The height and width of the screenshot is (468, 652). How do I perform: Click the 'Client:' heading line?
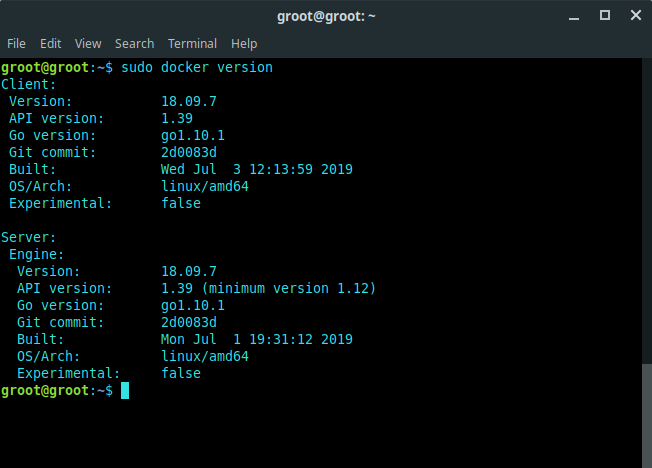(28, 84)
